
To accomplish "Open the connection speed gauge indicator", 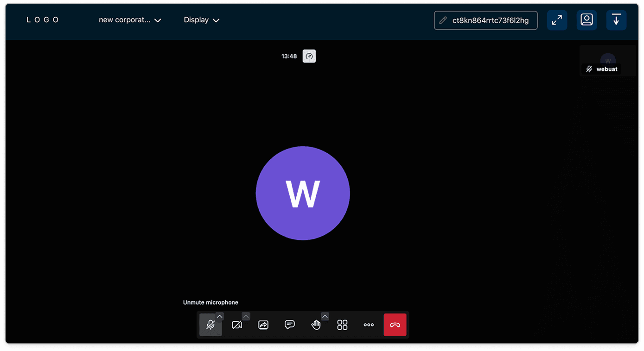I will click(x=309, y=56).
